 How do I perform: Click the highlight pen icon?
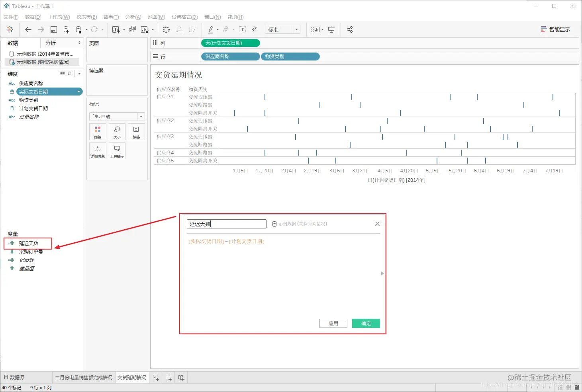211,29
